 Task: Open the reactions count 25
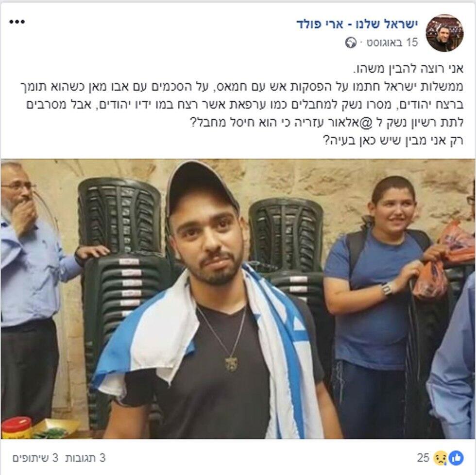click(423, 458)
